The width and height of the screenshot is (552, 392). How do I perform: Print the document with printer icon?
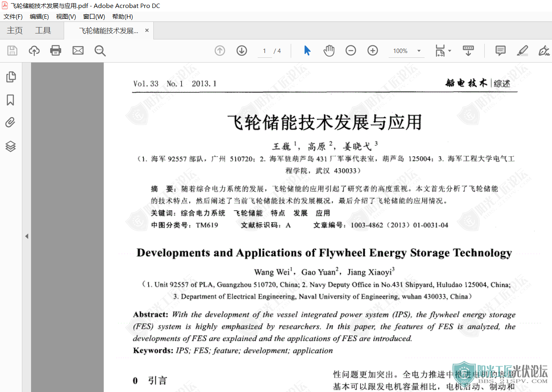click(x=56, y=51)
